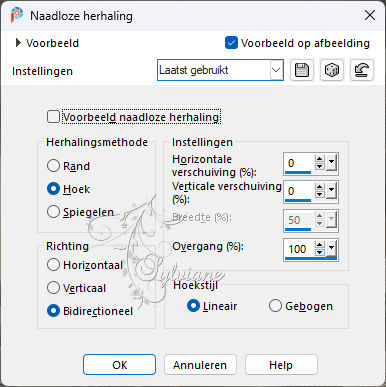Select Spiegelen repeat method
The width and height of the screenshot is (386, 387).
(x=53, y=212)
